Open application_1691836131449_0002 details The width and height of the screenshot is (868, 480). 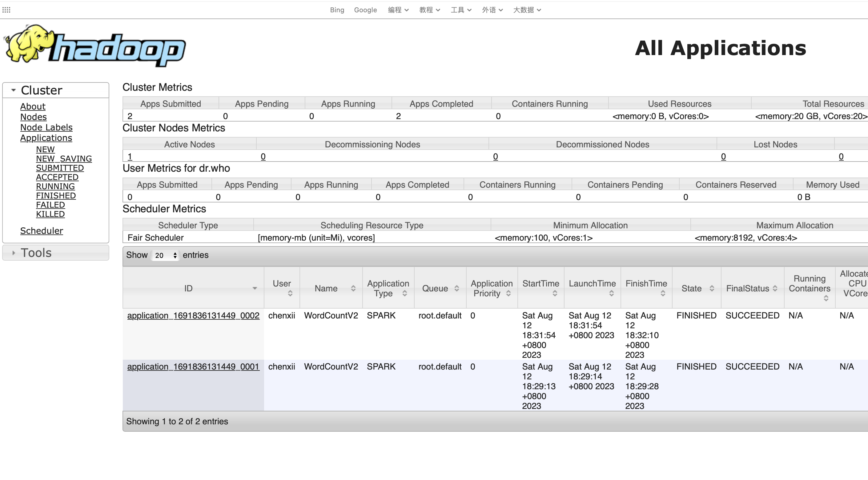[x=193, y=316]
